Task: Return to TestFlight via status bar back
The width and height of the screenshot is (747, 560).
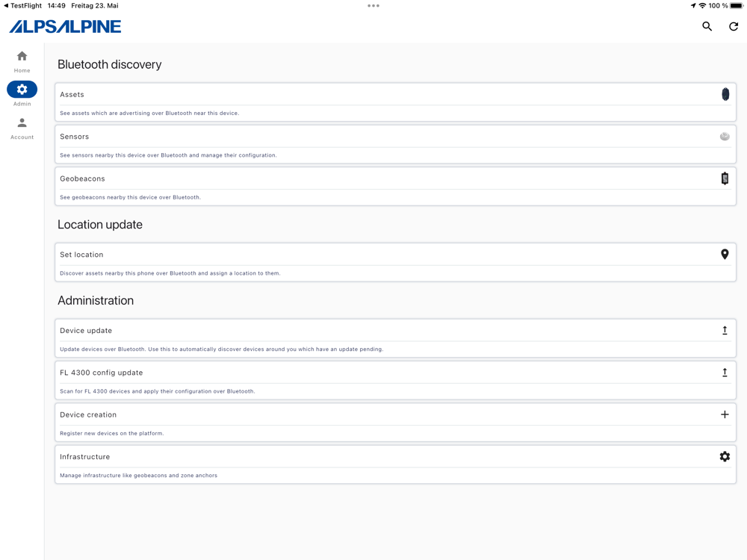Action: (x=22, y=6)
